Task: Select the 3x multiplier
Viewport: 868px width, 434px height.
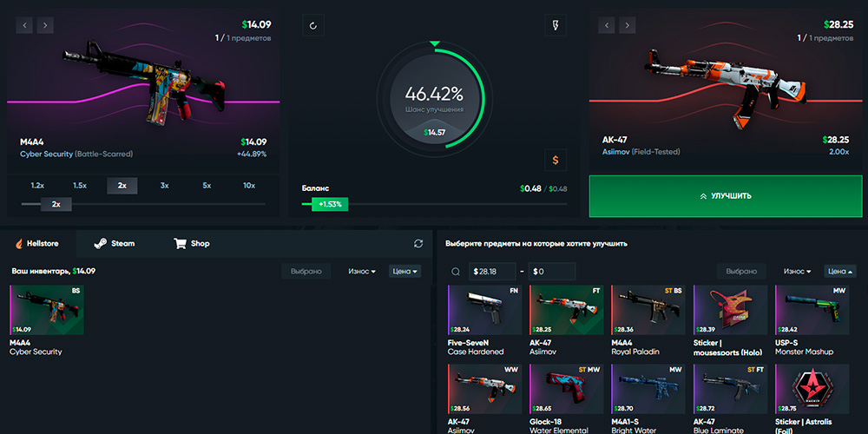Action: point(164,186)
